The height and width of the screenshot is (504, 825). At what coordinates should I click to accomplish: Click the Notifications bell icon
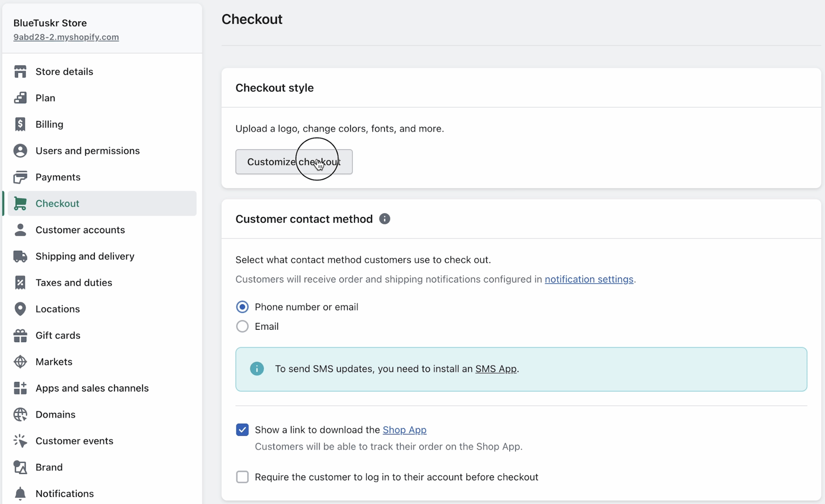(x=21, y=493)
